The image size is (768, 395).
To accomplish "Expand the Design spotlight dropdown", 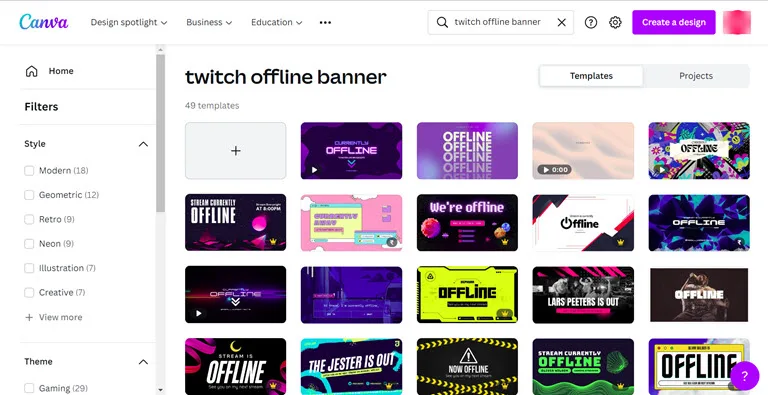I will (129, 22).
